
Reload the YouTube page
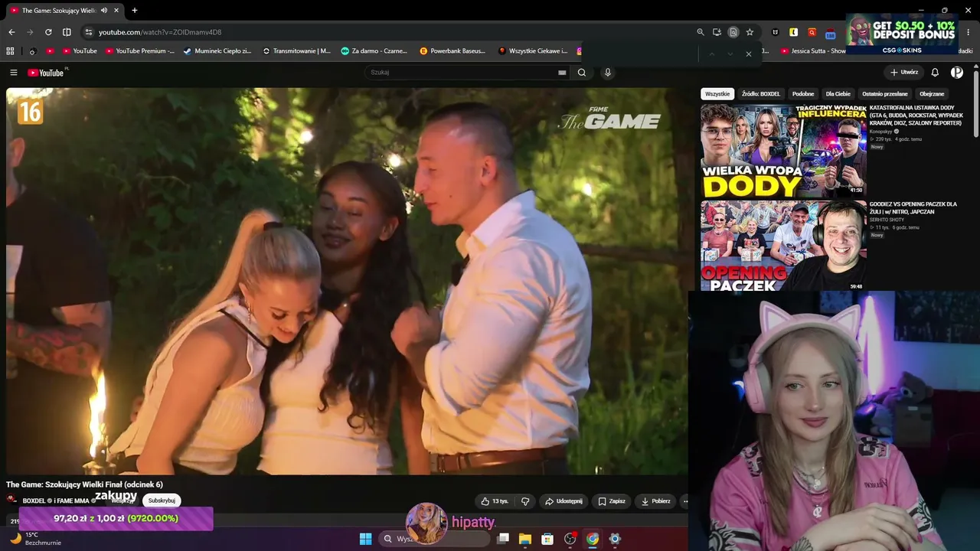(x=48, y=32)
